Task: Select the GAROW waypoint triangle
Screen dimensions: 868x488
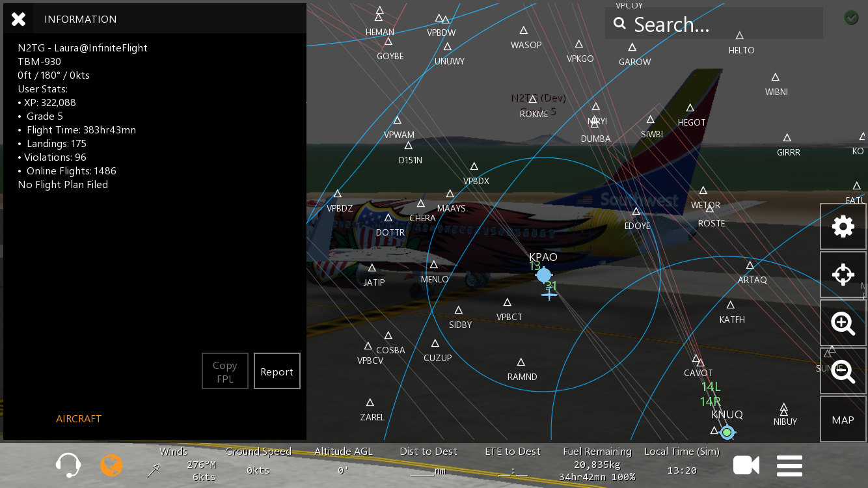Action: coord(632,47)
